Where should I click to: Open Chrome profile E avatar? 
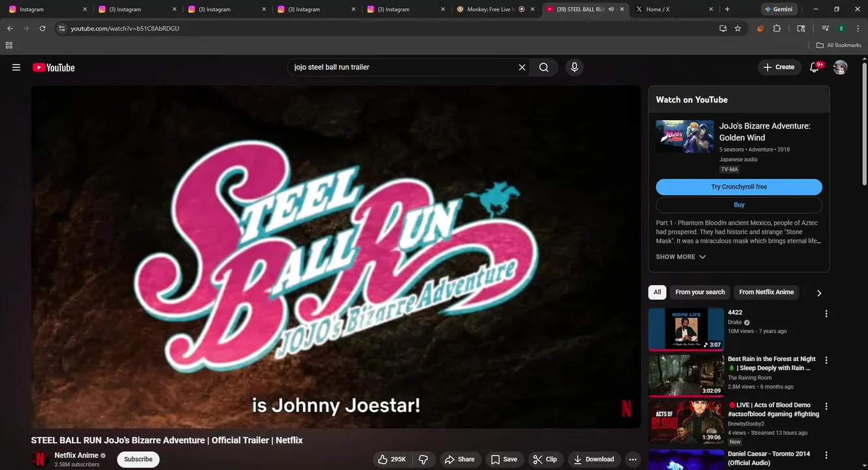coord(842,29)
